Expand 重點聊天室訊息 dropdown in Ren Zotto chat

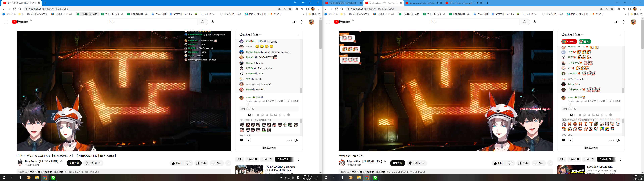click(251, 35)
